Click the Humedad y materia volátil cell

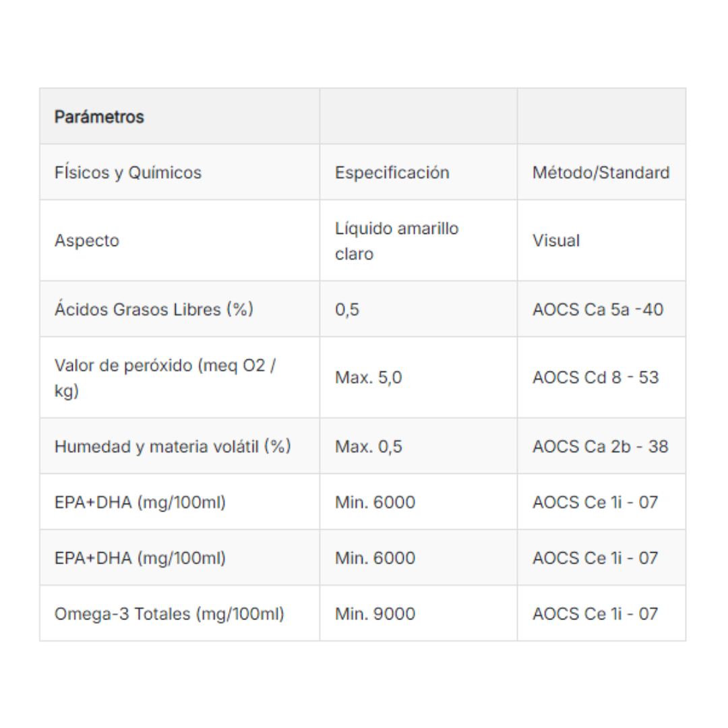coord(172,446)
